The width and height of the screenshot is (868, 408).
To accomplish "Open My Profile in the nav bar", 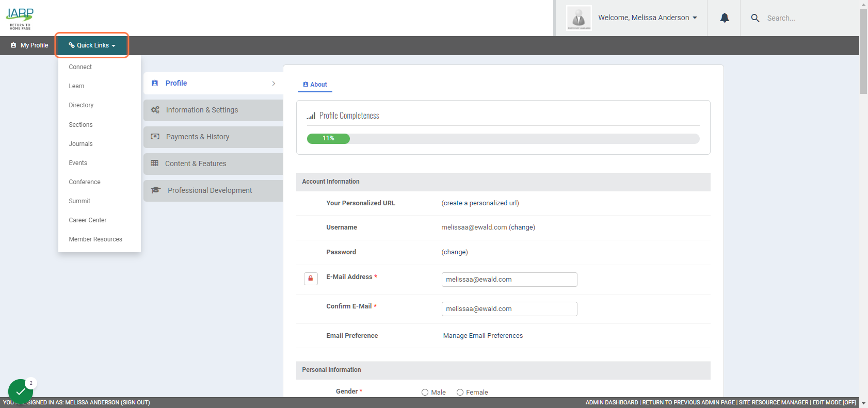I will coord(29,45).
